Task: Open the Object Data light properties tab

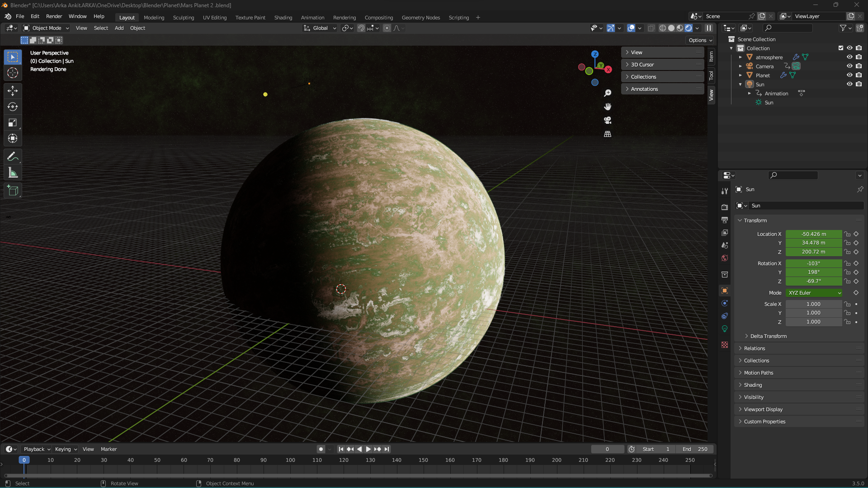Action: [725, 328]
